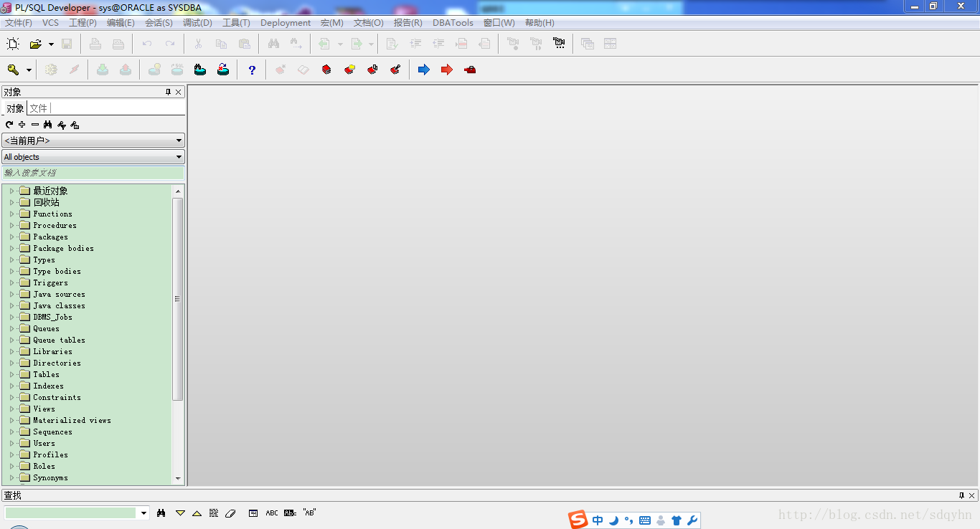Click the object tree scroll-down arrow
Image resolution: width=980 pixels, height=529 pixels.
[x=178, y=478]
